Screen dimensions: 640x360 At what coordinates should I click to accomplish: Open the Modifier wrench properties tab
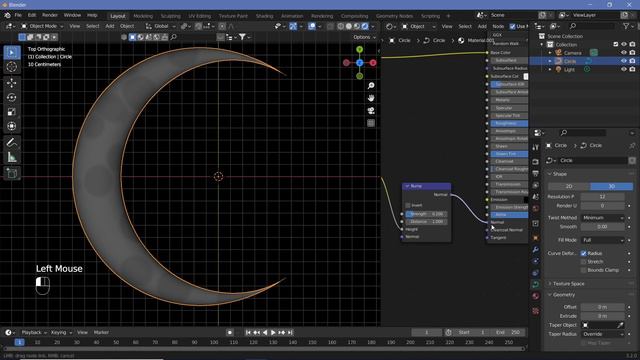(x=536, y=249)
